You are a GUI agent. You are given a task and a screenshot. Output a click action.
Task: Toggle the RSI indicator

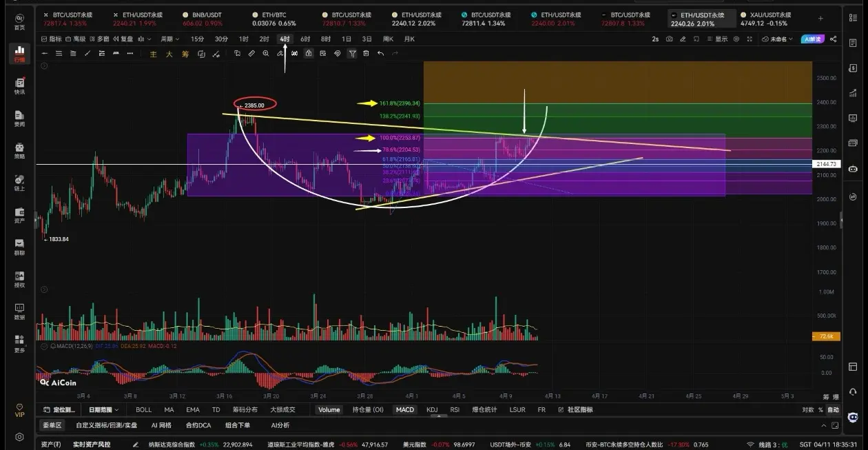pyautogui.click(x=455, y=409)
